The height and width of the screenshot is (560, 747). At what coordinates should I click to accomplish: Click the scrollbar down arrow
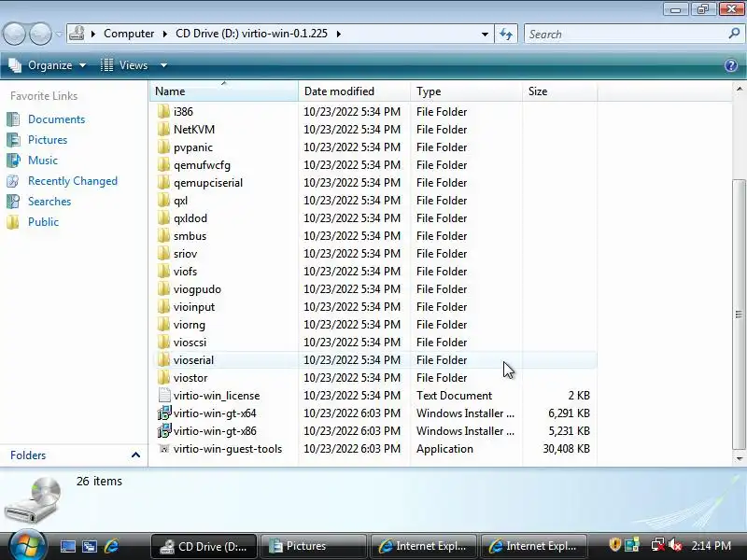pos(739,458)
